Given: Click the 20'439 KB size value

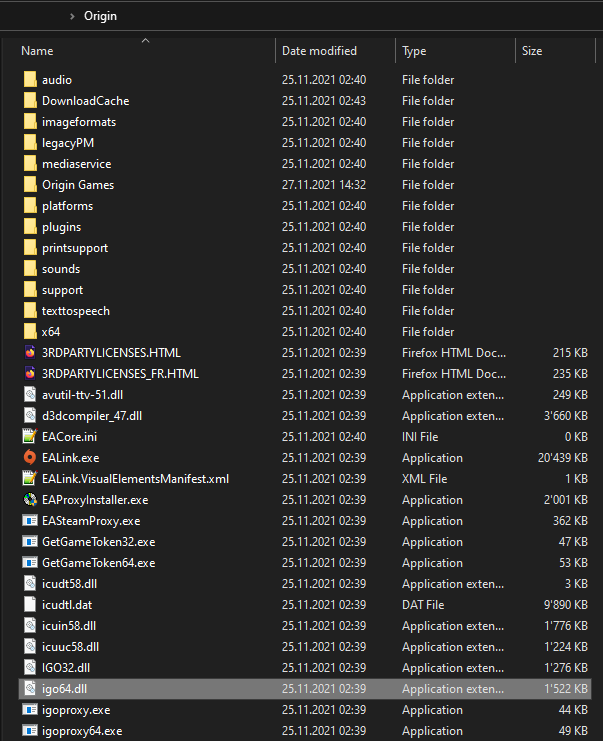Looking at the screenshot, I should tap(562, 457).
